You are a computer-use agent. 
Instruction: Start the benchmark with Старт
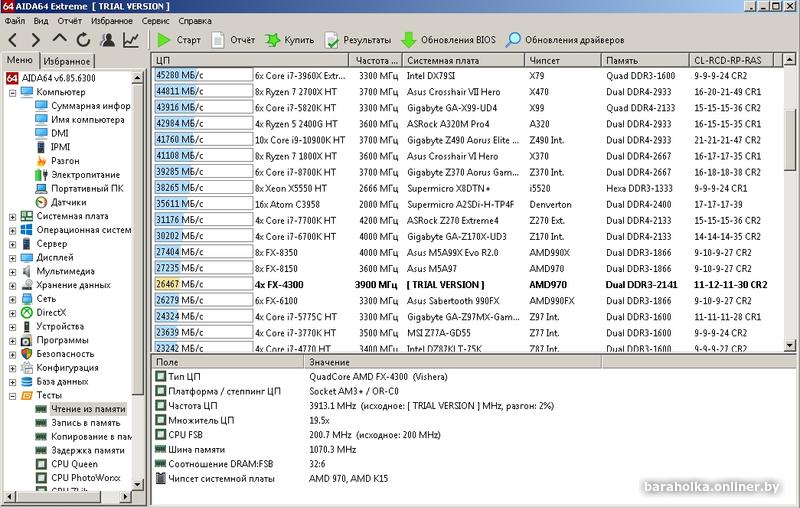coord(179,40)
